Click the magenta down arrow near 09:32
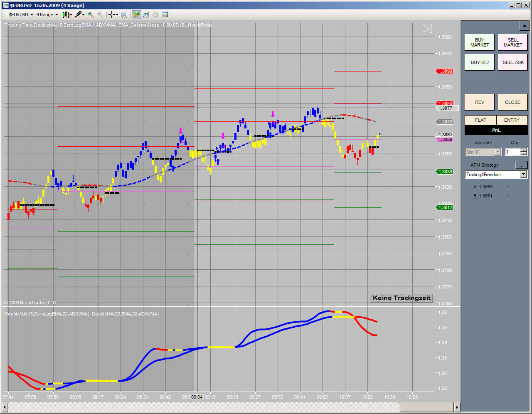The height and width of the screenshot is (414, 532). [273, 114]
